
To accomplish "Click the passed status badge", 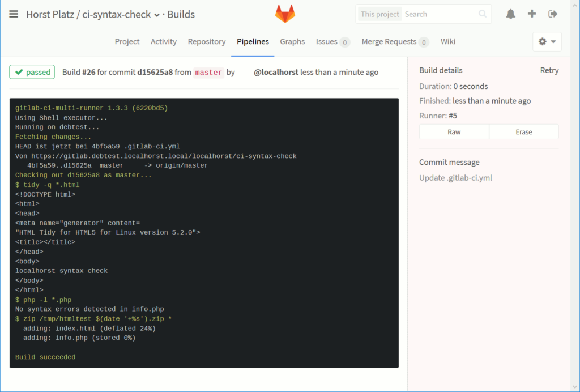I will click(32, 72).
